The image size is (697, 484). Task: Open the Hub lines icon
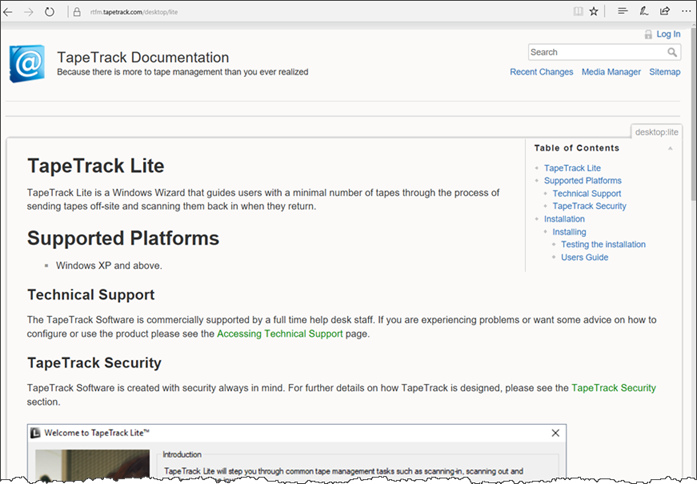[623, 11]
